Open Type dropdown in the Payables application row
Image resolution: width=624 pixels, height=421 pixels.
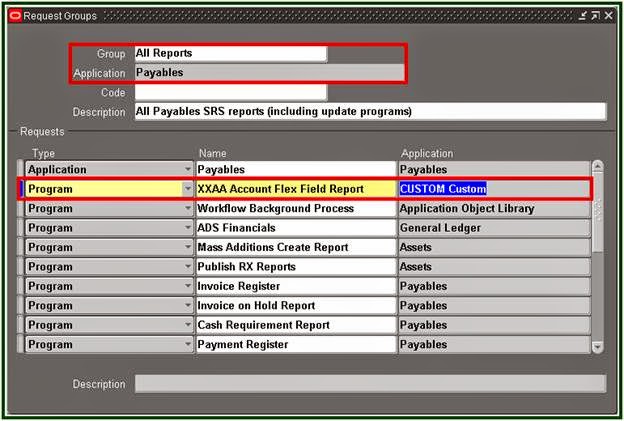coord(188,170)
